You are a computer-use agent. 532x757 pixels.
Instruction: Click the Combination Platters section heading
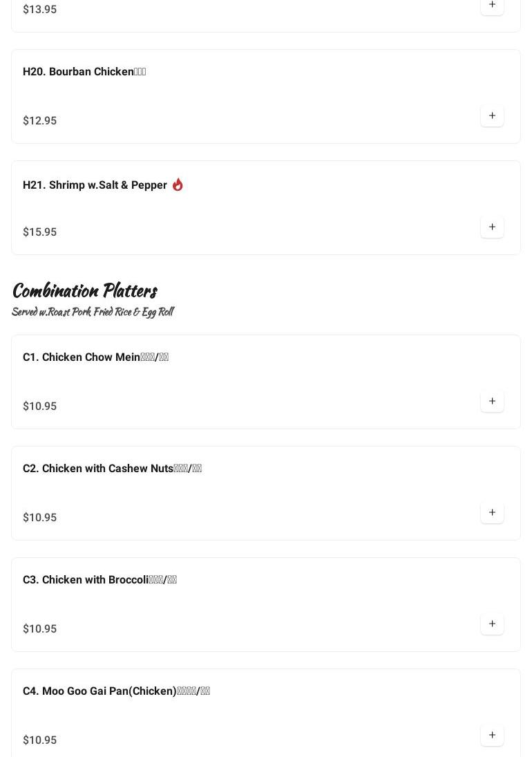(84, 290)
